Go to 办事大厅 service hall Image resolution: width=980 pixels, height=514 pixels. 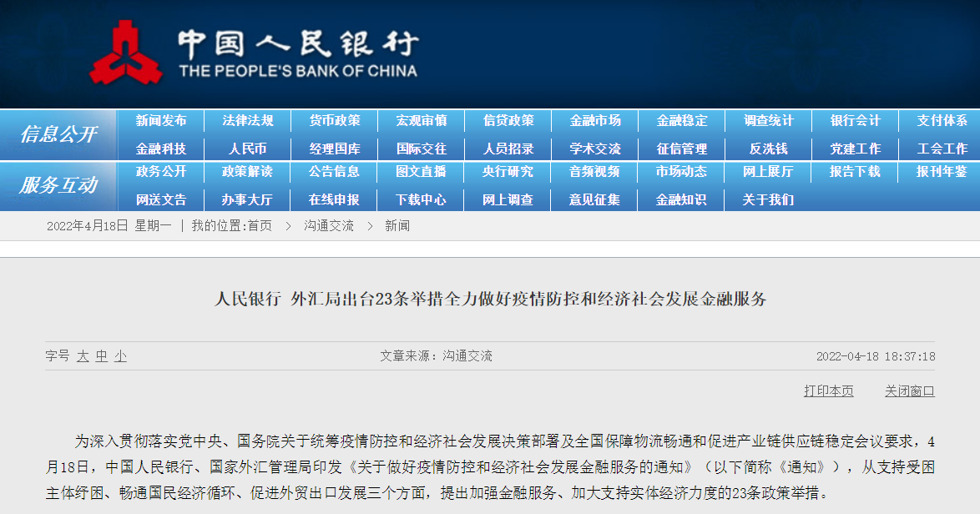[247, 200]
